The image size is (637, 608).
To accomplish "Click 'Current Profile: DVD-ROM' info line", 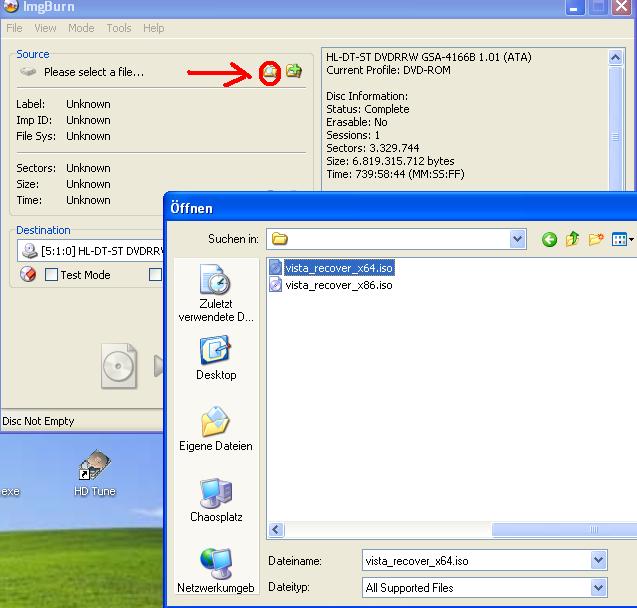I will tap(388, 70).
